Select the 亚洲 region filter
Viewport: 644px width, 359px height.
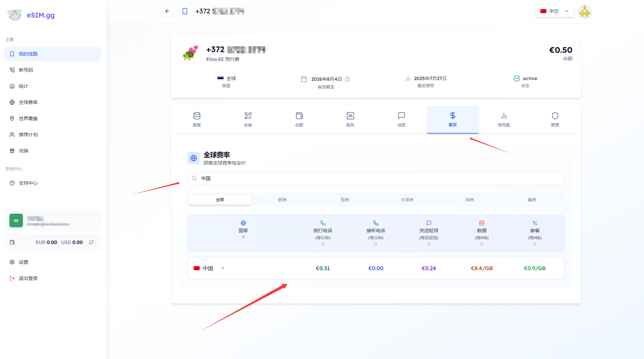pos(344,200)
